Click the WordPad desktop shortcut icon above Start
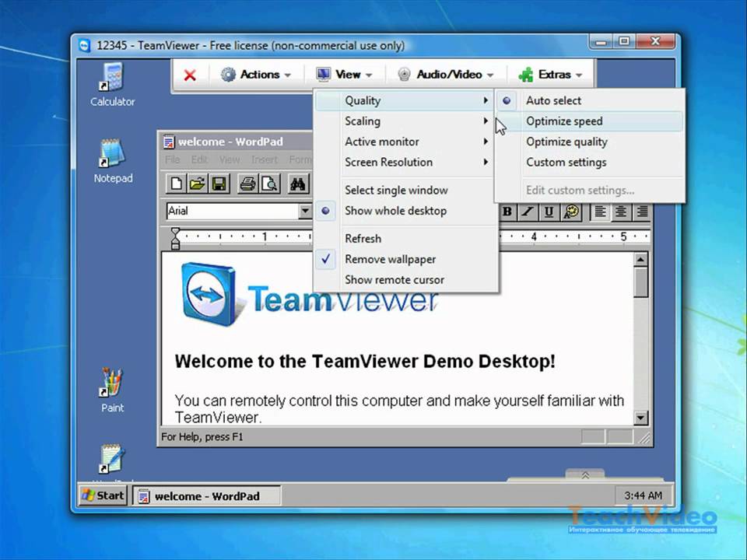This screenshot has height=560, width=747. point(111,459)
